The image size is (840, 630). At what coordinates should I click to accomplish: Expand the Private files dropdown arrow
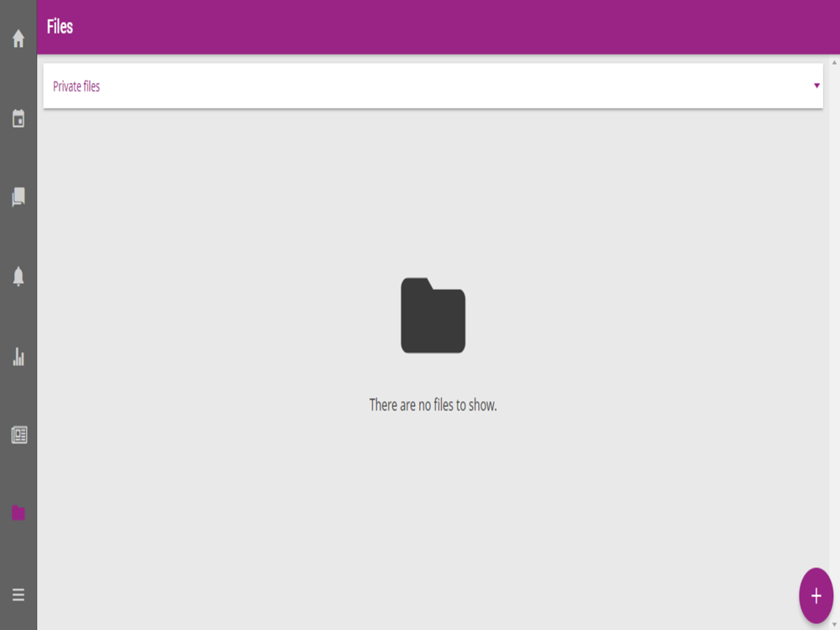click(x=816, y=86)
